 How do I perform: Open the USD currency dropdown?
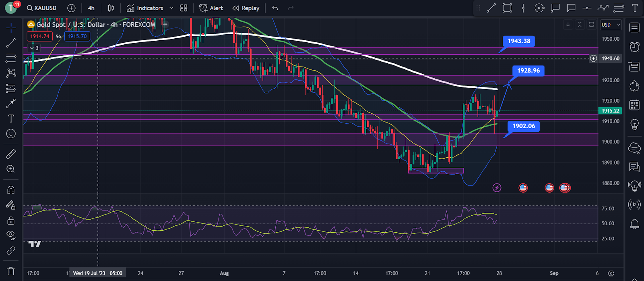tap(611, 25)
